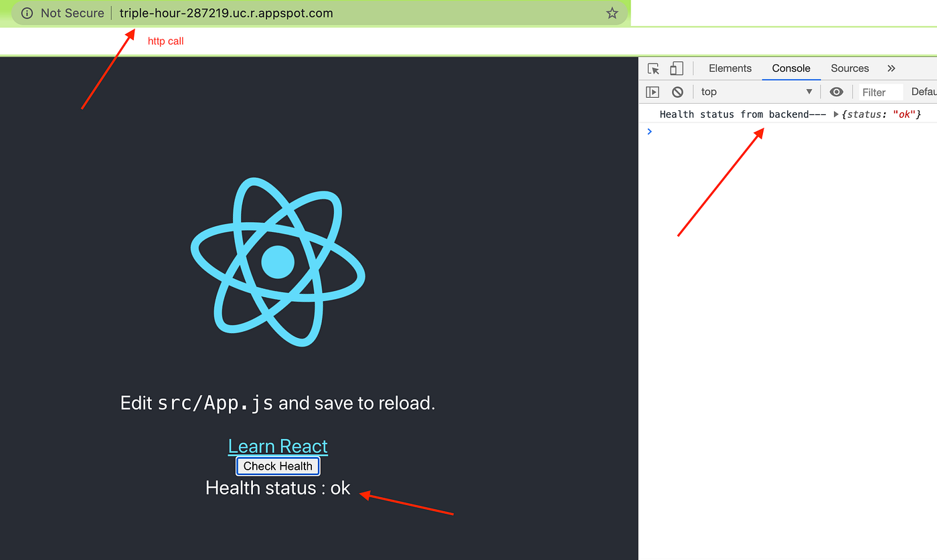Click the spinning React atom logo
937x560 pixels.
278,262
